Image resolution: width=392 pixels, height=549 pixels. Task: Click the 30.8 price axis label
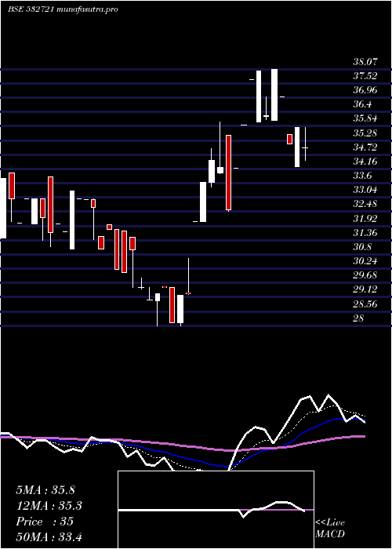click(x=362, y=247)
